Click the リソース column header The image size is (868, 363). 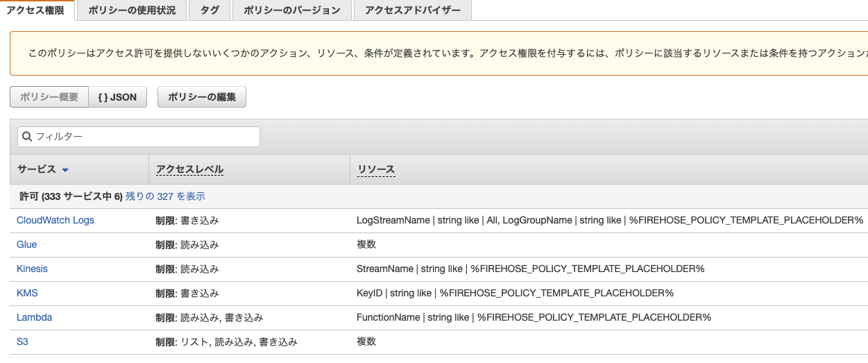[376, 169]
